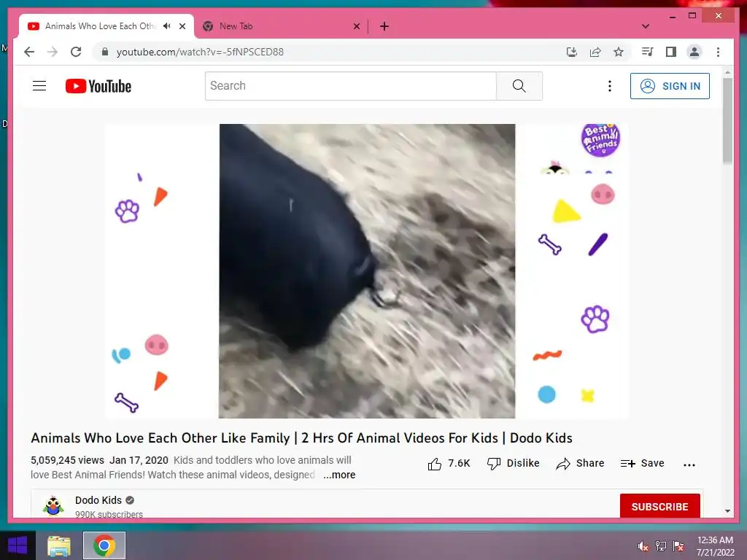Screen dimensions: 747x560
Task: Click the SIGN IN button
Action: point(670,86)
